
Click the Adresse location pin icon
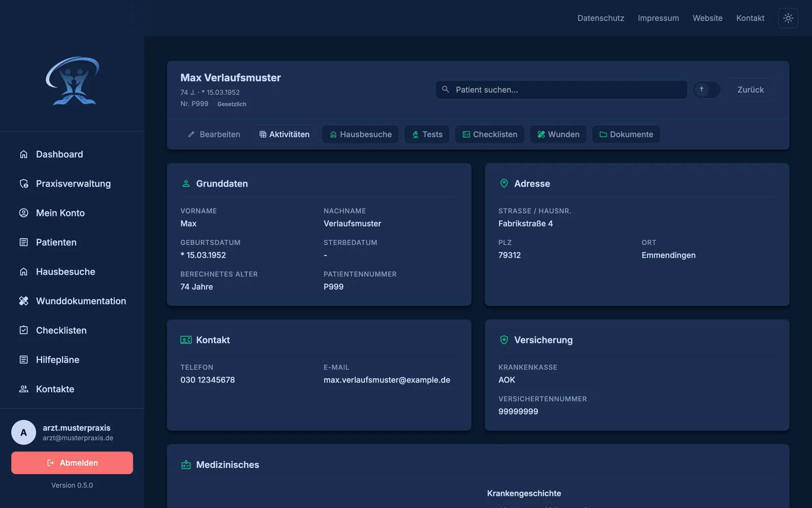[x=504, y=183]
